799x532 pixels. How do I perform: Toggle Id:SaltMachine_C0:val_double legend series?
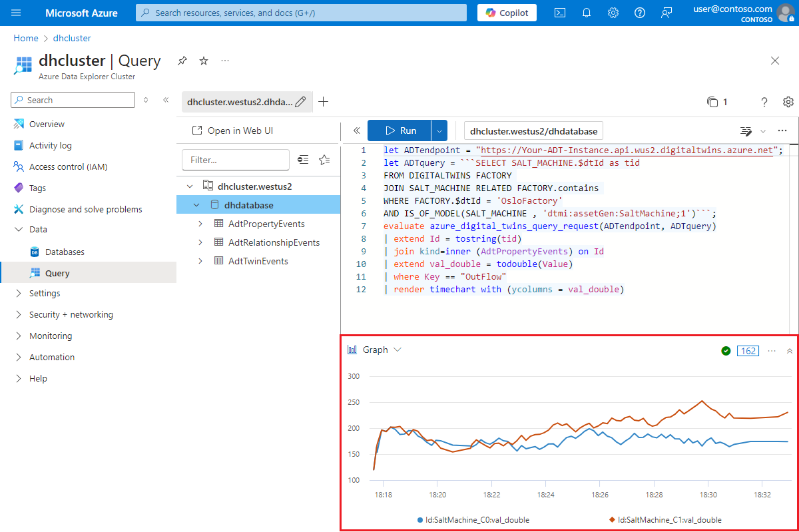pos(473,520)
